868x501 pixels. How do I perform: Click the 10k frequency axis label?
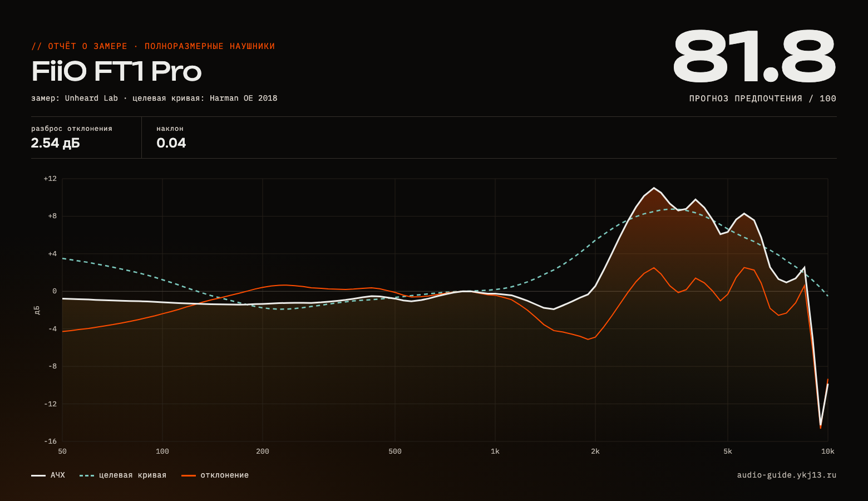click(828, 451)
